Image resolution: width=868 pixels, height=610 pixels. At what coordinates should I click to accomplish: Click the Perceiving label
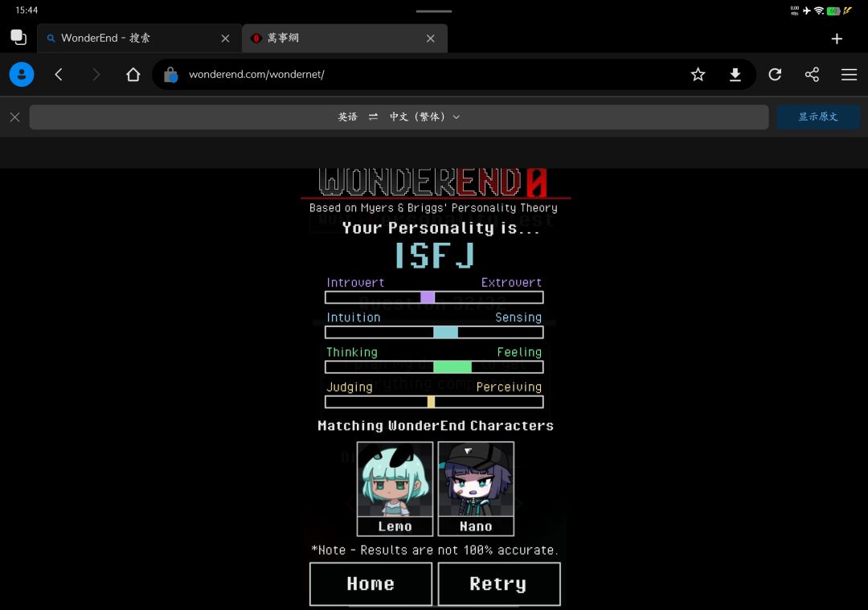point(509,387)
